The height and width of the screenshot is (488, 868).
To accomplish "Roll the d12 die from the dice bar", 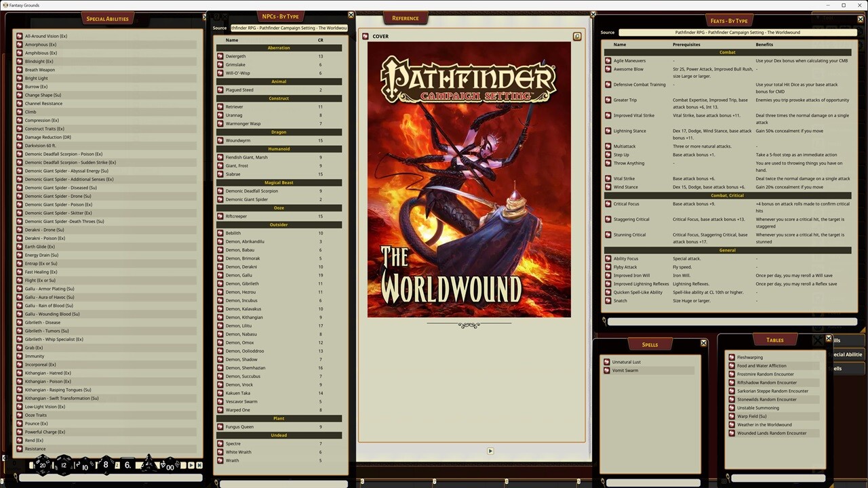I will click(63, 465).
